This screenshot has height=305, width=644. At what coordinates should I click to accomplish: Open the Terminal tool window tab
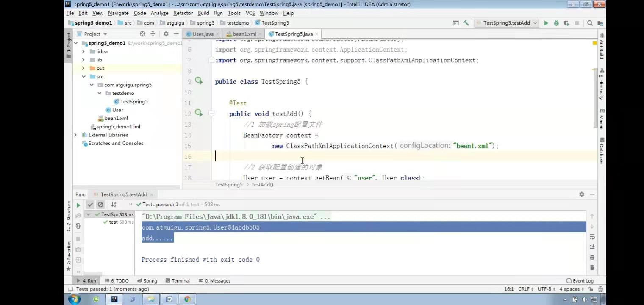pos(178,281)
